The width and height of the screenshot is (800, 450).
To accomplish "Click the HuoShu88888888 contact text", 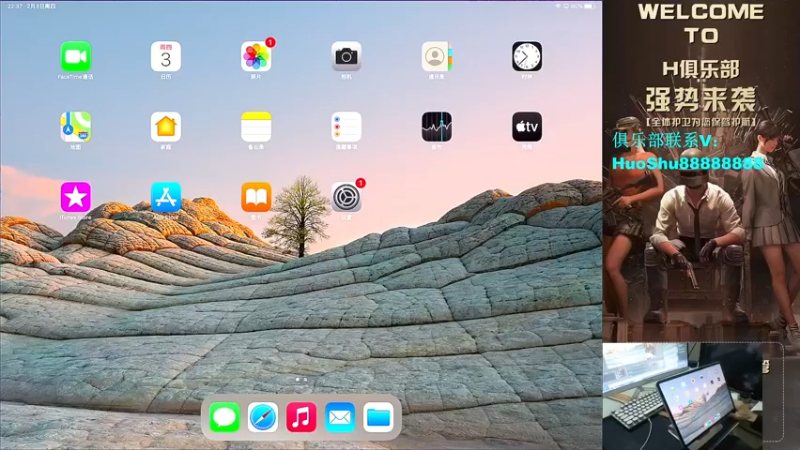I will click(688, 163).
